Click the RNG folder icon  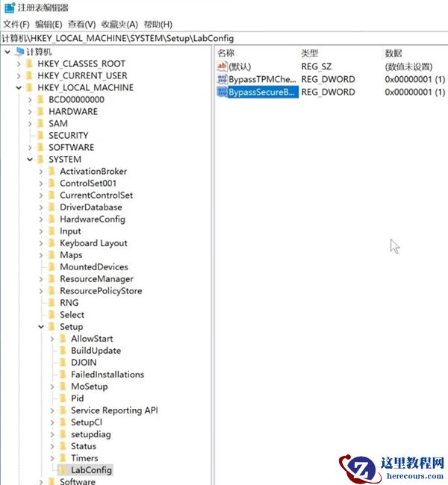(52, 303)
